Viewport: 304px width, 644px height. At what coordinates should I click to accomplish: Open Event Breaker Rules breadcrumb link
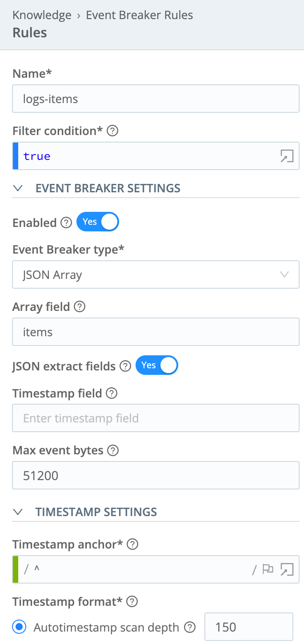(x=139, y=15)
